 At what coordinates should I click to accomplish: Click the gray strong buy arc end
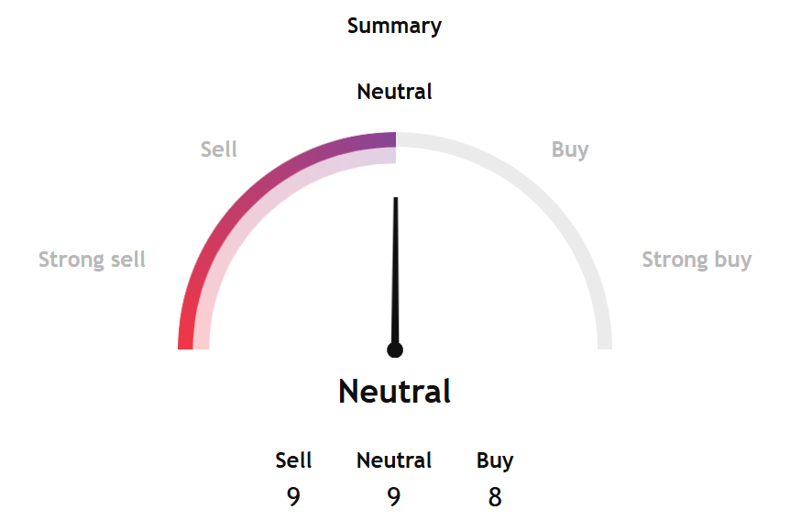(604, 335)
